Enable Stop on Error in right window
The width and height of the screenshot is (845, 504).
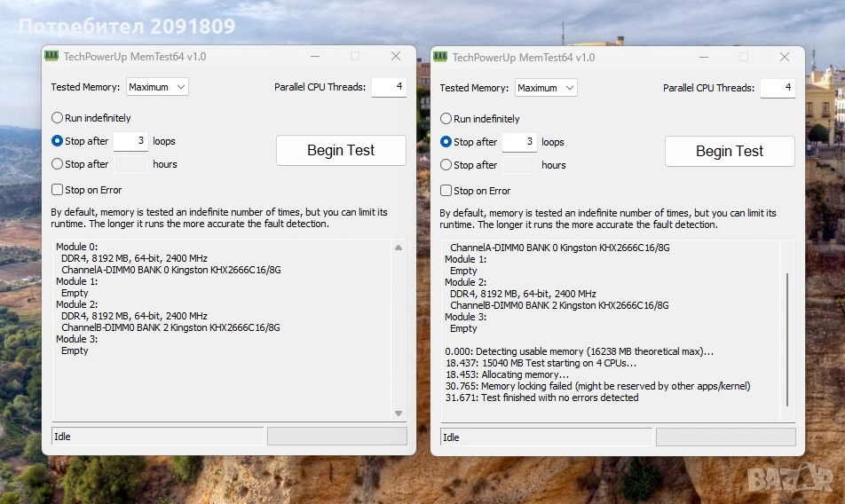tap(446, 191)
